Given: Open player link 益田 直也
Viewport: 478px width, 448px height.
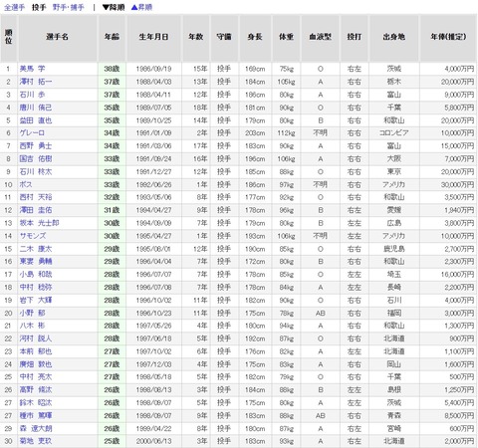Looking at the screenshot, I should point(36,120).
